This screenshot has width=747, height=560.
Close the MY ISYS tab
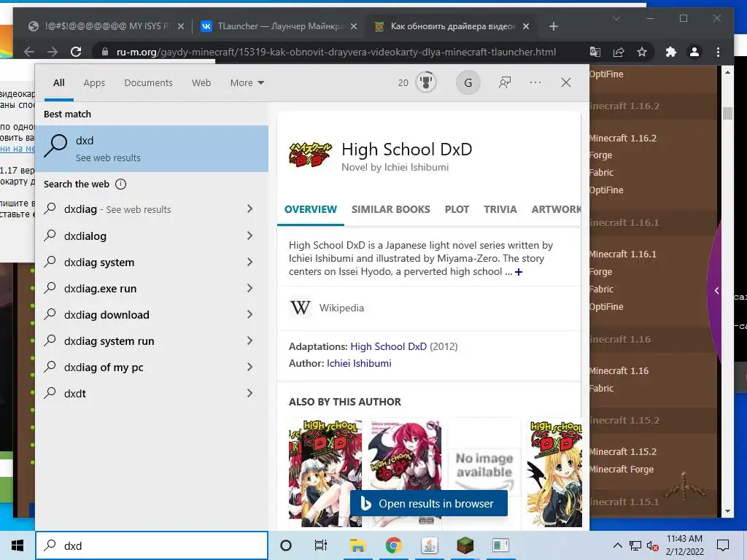pyautogui.click(x=181, y=27)
